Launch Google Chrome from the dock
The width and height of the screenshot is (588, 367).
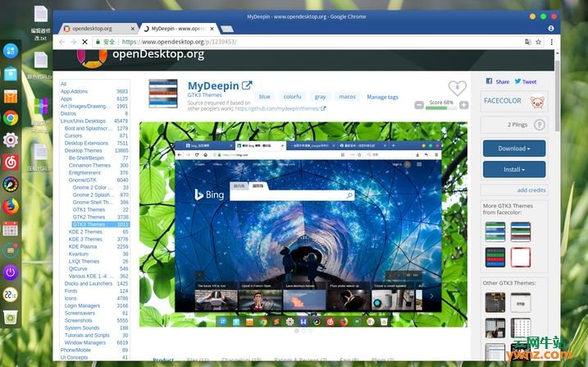[x=11, y=118]
